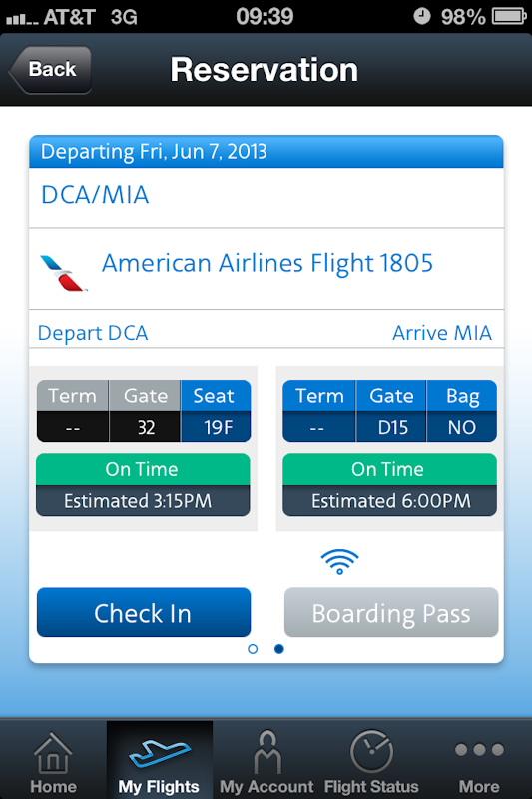Tap the American Airlines logo icon
The width and height of the screenshot is (532, 799).
[63, 273]
